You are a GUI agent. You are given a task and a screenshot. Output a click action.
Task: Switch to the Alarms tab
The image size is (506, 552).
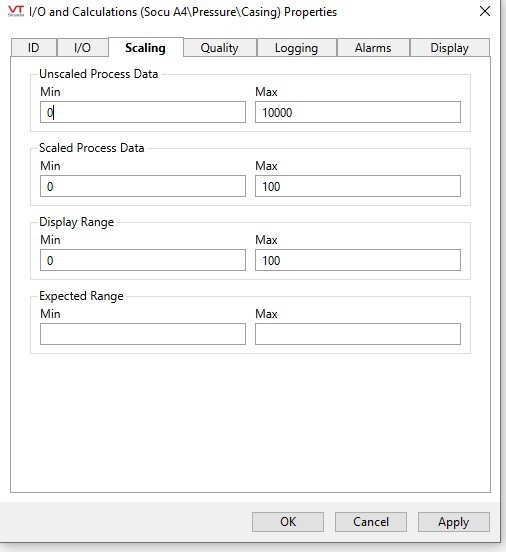pos(373,48)
